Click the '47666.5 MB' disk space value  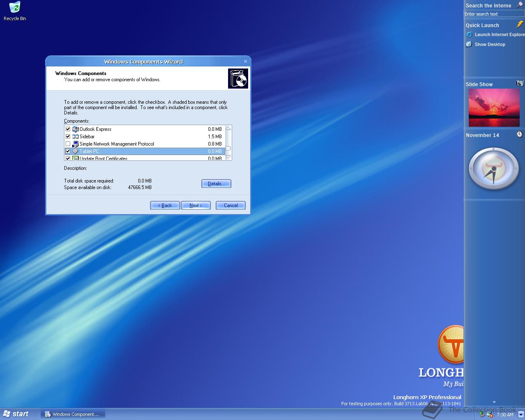click(140, 187)
